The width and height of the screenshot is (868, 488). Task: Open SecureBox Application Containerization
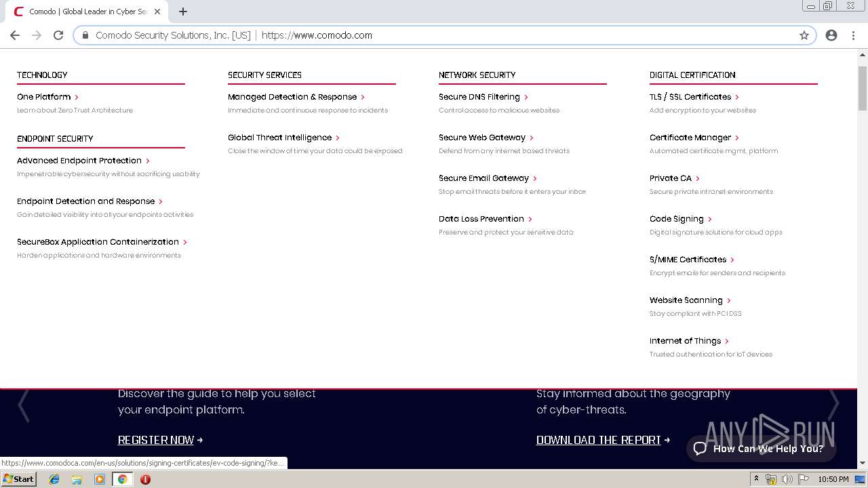coord(98,242)
